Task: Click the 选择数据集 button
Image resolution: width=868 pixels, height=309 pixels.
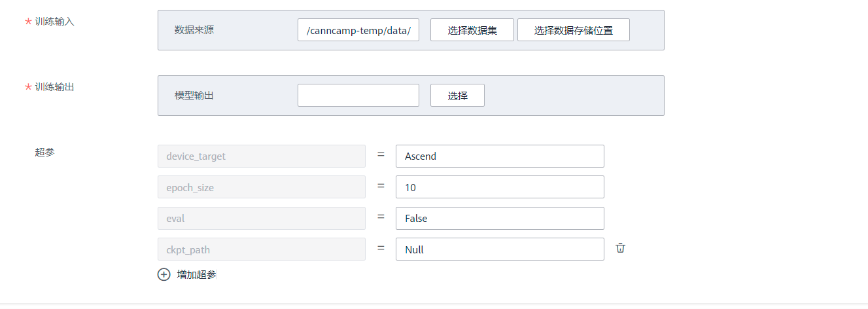Action: click(472, 30)
